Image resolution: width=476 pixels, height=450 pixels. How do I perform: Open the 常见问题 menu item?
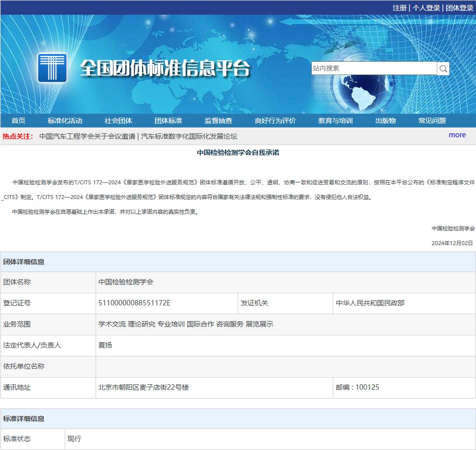(x=432, y=121)
